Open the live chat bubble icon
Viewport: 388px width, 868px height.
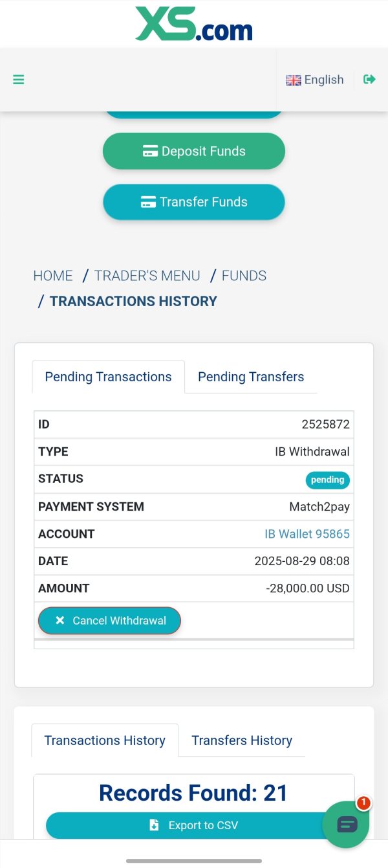[347, 825]
